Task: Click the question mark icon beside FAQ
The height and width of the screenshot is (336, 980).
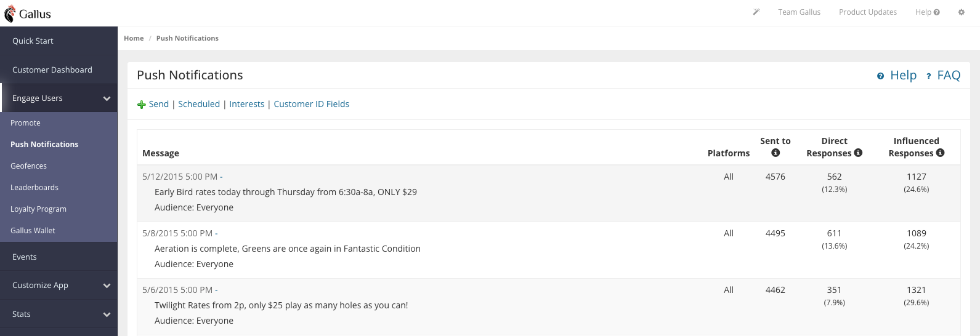Action: coord(928,76)
